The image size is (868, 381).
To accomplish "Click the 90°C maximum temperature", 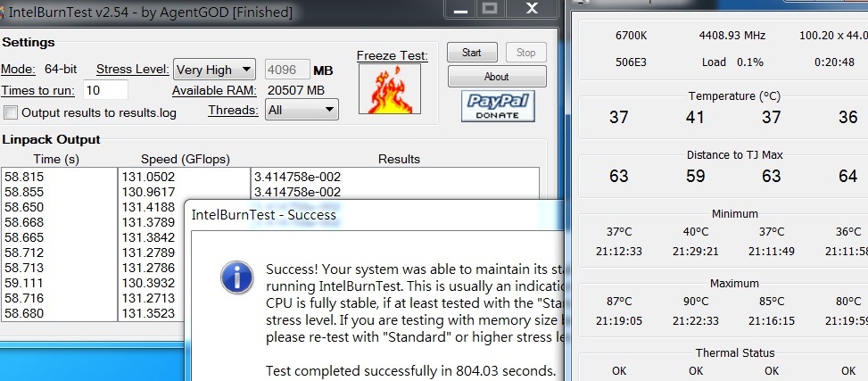I will pyautogui.click(x=696, y=302).
